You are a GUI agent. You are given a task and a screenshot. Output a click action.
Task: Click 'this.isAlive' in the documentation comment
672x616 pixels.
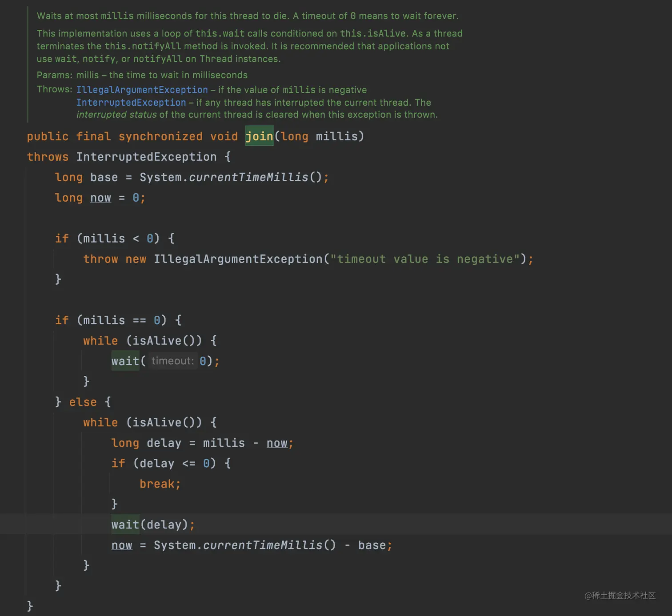point(373,33)
